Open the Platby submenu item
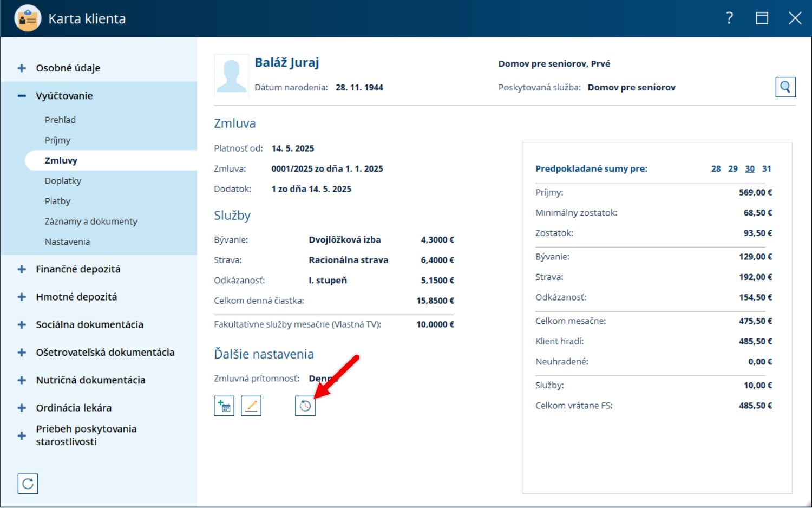The height and width of the screenshot is (508, 812). coord(57,201)
